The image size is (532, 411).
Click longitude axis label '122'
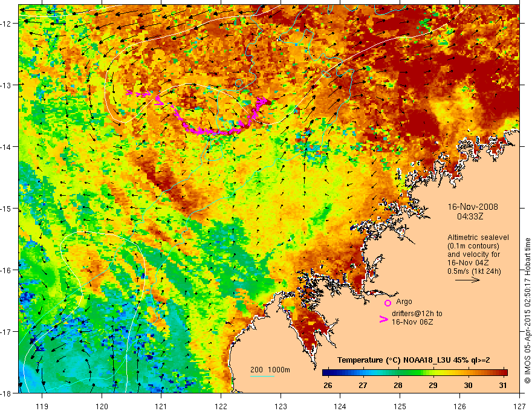tap(221, 406)
